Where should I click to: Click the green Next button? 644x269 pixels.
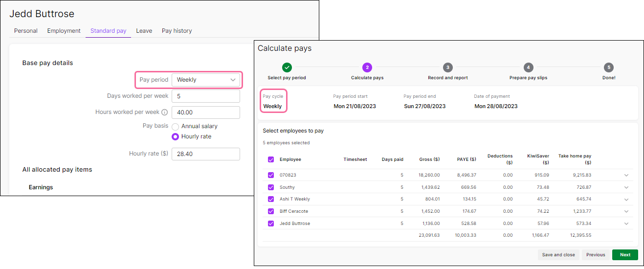click(625, 255)
